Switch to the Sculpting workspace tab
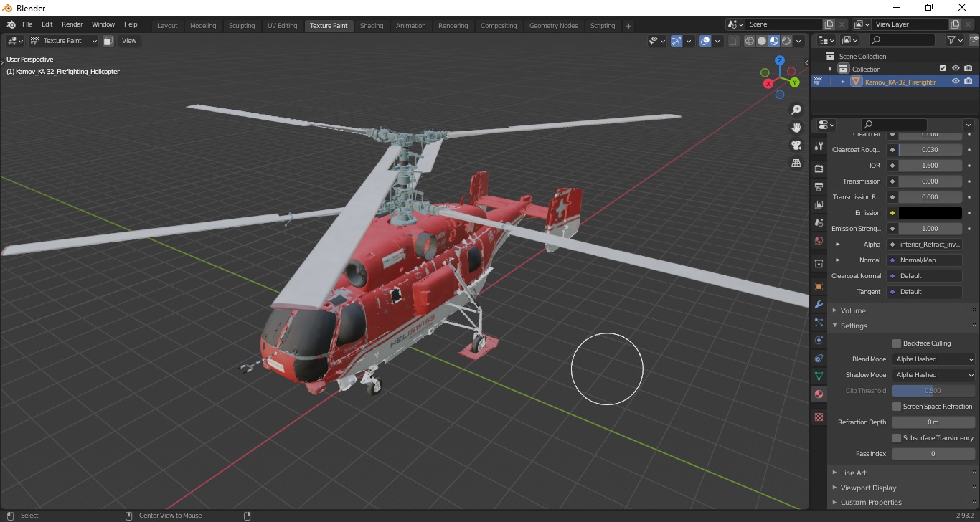This screenshot has height=522, width=980. tap(242, 26)
